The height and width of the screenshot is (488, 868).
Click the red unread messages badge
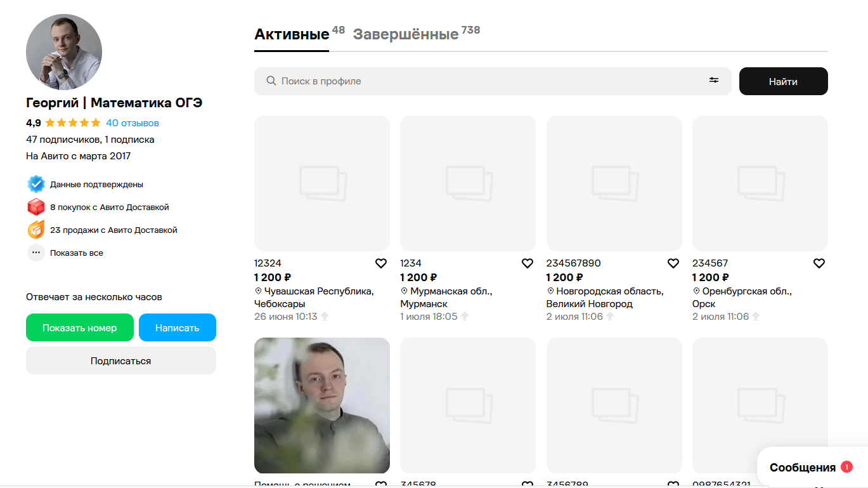pos(846,467)
